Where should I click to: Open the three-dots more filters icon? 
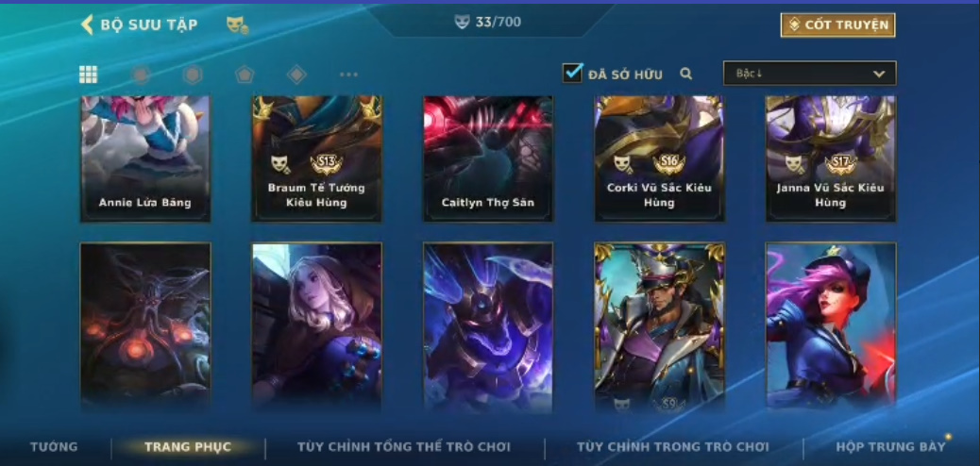pos(348,75)
